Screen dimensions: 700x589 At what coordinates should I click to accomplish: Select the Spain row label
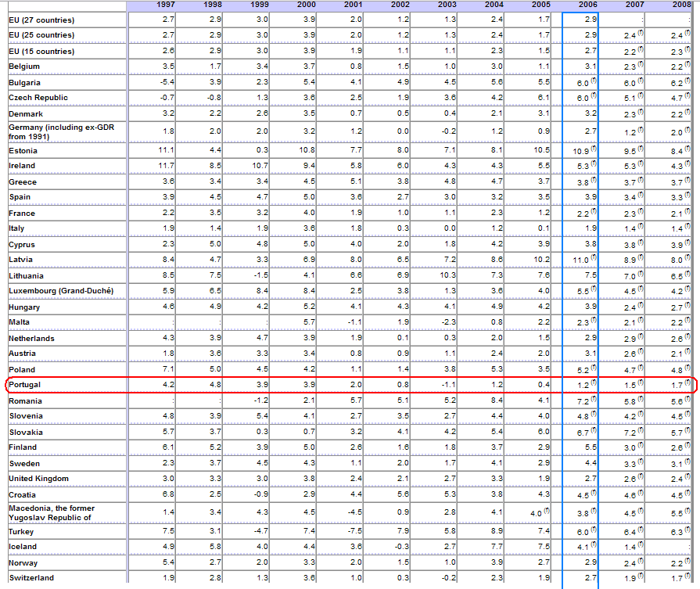coord(20,197)
